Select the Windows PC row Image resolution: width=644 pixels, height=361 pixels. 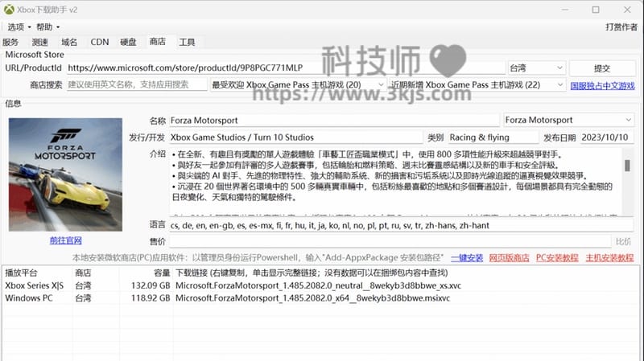tap(320, 298)
